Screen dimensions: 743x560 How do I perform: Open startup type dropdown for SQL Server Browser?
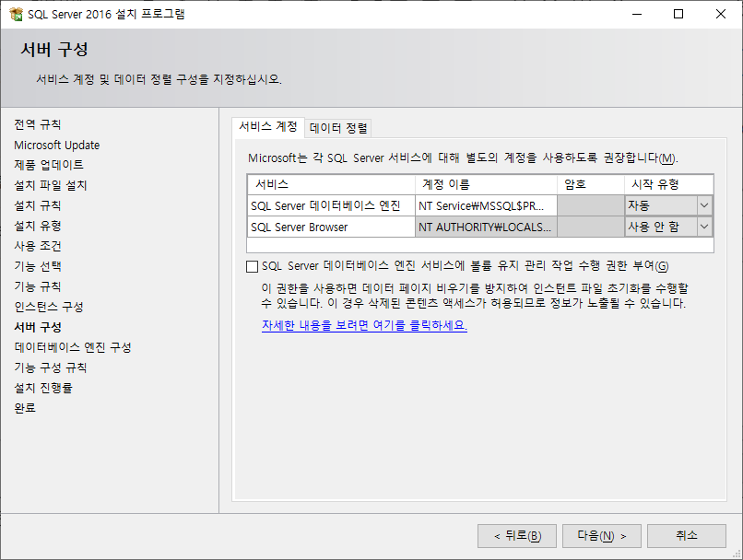coord(704,227)
